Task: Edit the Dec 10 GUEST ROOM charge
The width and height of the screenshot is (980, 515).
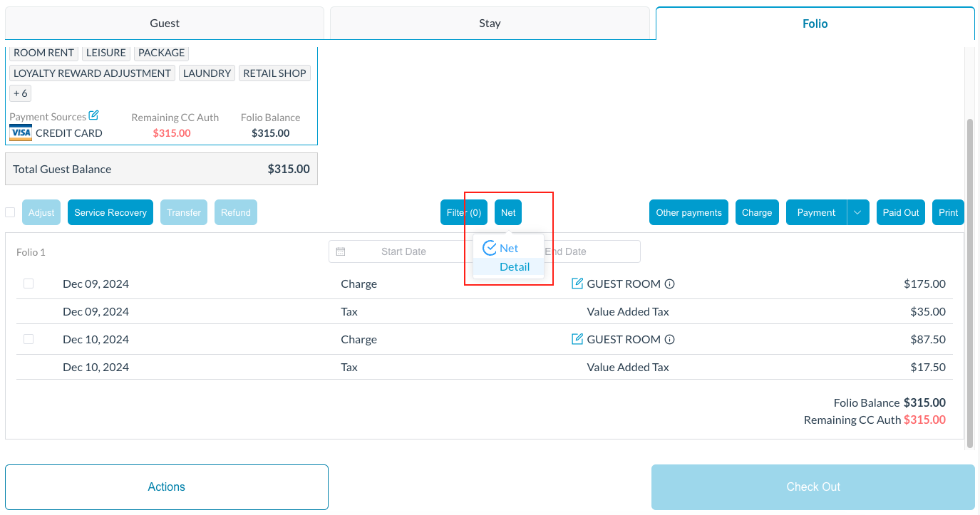Action: pos(577,339)
